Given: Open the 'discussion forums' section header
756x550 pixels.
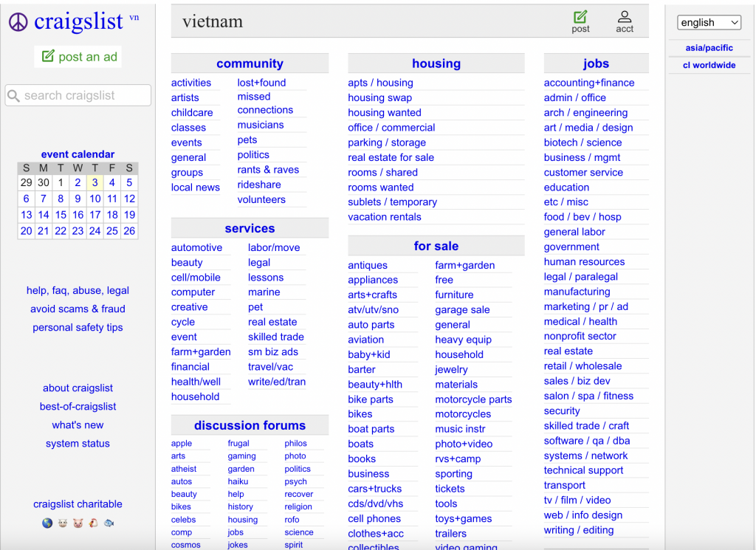Looking at the screenshot, I should coord(250,426).
